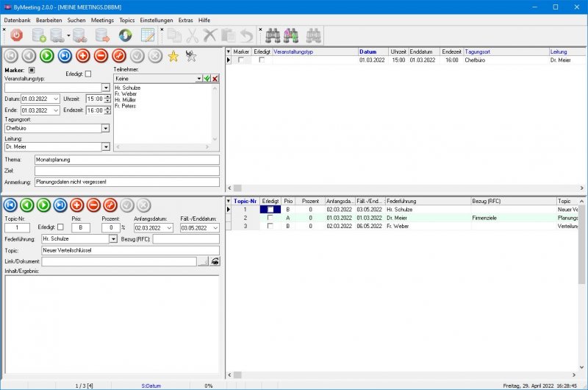Jump to first topic record

pyautogui.click(x=11, y=205)
